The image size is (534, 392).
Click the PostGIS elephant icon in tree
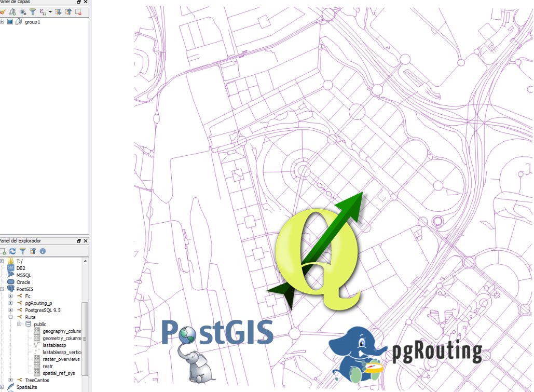[10, 289]
